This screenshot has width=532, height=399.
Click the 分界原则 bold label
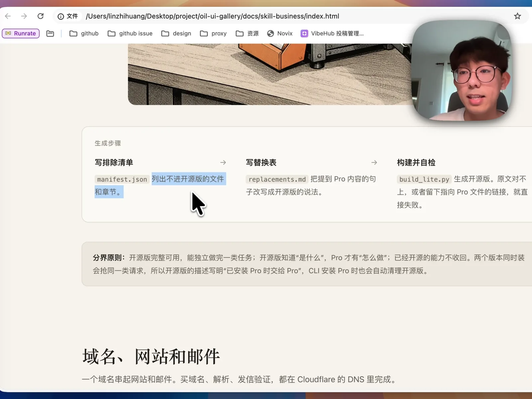pos(109,258)
